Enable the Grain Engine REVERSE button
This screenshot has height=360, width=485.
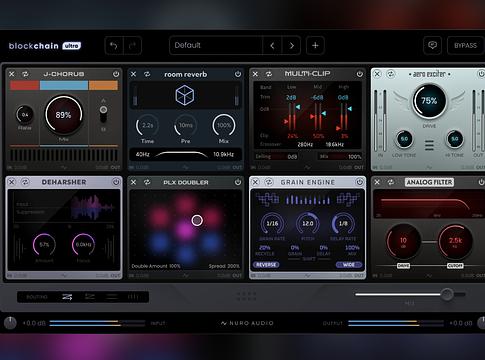266,265
